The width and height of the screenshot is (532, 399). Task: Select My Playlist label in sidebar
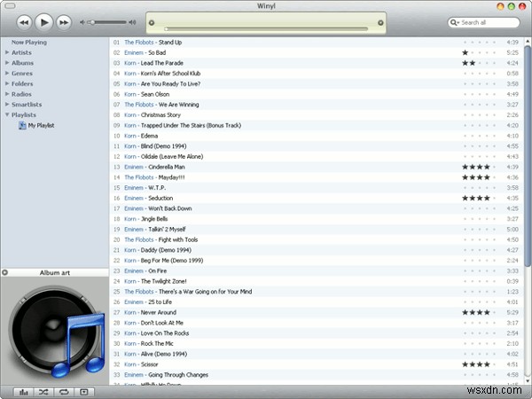[x=41, y=126]
